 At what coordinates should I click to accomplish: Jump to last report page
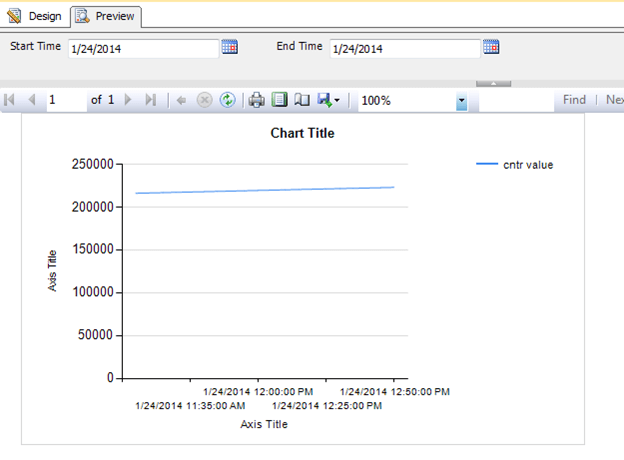tap(150, 99)
